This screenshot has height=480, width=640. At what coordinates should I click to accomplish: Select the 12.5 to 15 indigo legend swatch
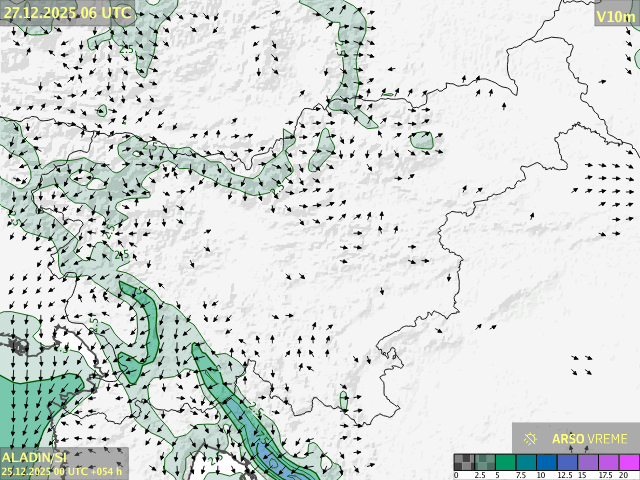click(565, 462)
